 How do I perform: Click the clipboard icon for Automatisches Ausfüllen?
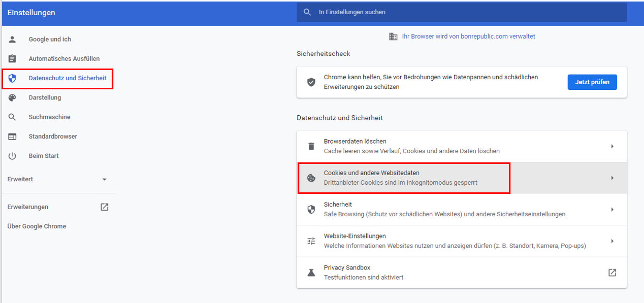(x=12, y=59)
